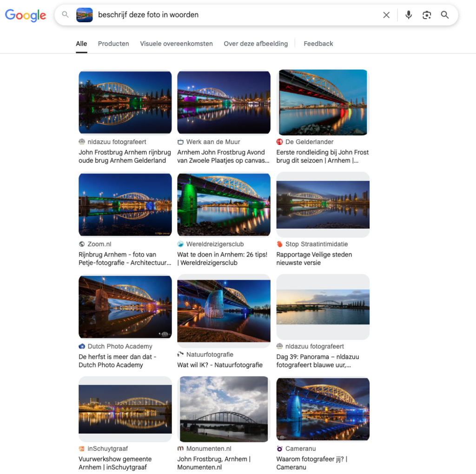The height and width of the screenshot is (474, 476).
Task: Click the Feedback link
Action: (x=318, y=44)
